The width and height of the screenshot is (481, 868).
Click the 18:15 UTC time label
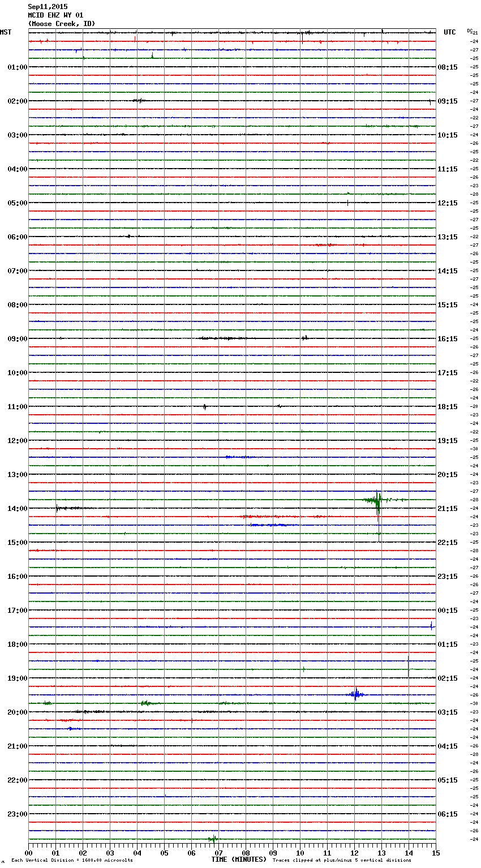(x=448, y=407)
